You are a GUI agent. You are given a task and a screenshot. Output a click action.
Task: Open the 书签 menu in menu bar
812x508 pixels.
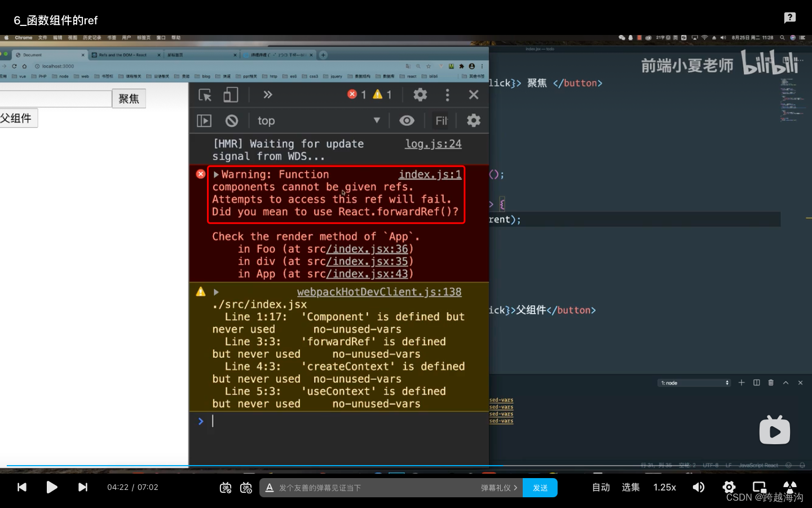point(112,38)
